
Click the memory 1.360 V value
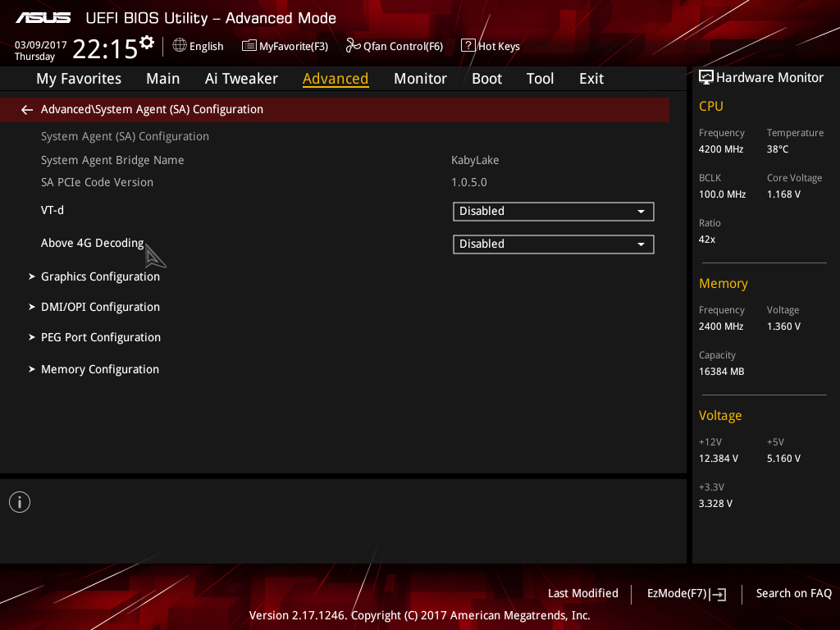(x=783, y=326)
